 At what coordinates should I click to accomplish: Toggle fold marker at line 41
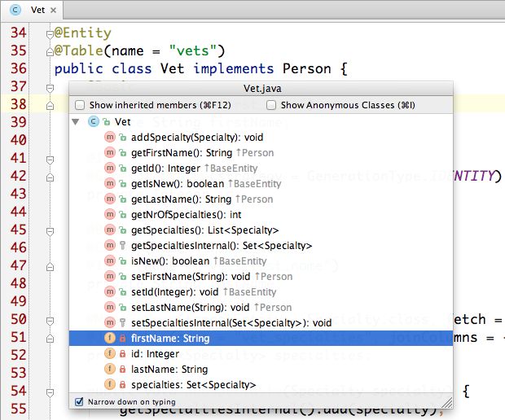(50, 160)
